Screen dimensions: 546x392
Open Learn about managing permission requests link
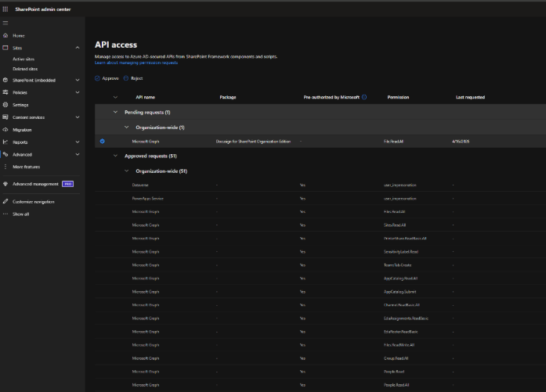coord(136,63)
